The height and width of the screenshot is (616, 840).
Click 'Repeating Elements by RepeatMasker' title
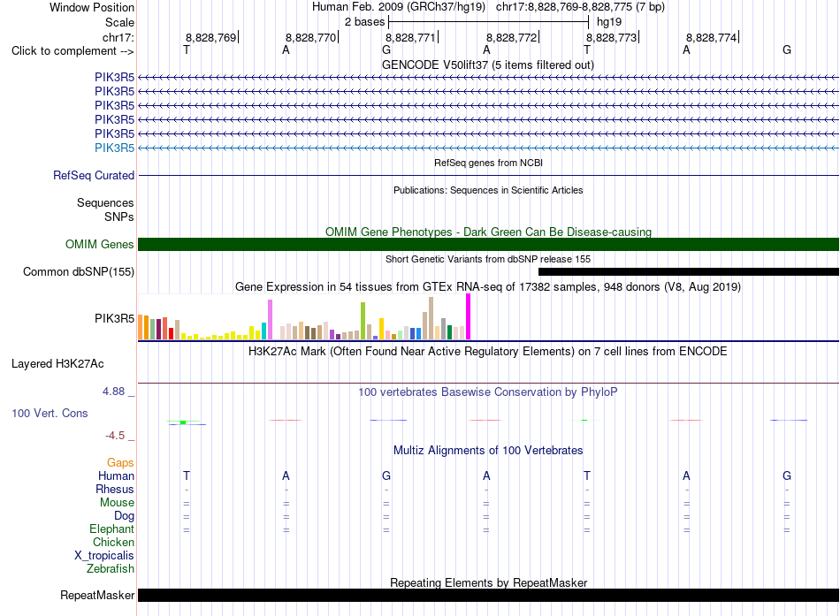tap(488, 582)
